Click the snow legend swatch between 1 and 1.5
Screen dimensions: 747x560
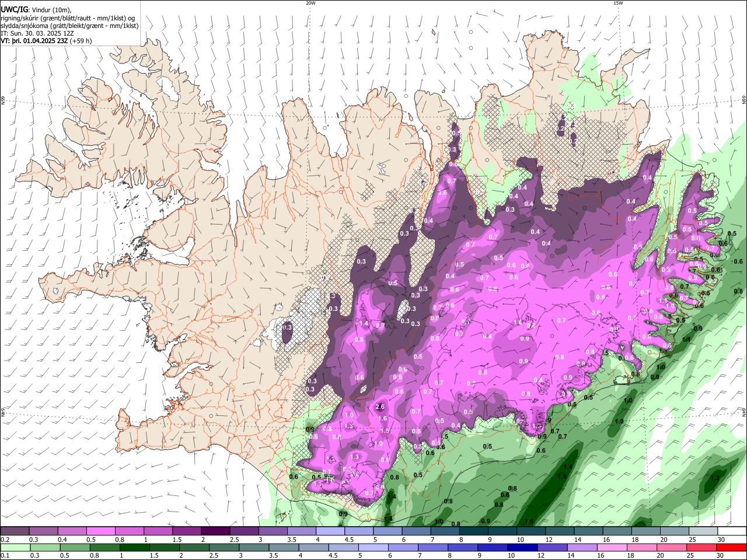[158, 531]
